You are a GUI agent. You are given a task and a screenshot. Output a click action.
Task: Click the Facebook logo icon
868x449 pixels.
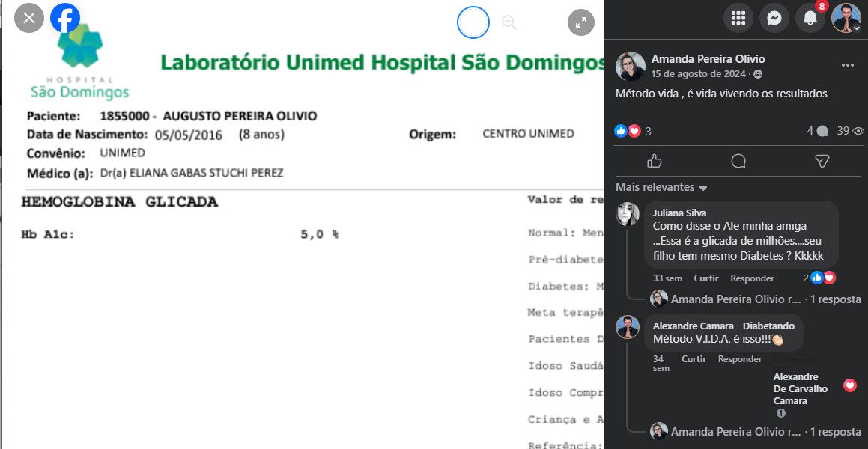click(65, 18)
